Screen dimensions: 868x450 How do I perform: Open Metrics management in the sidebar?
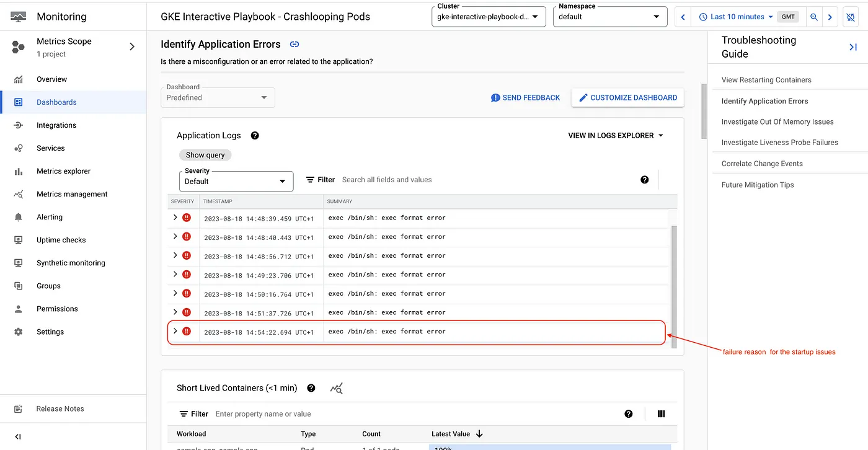72,194
